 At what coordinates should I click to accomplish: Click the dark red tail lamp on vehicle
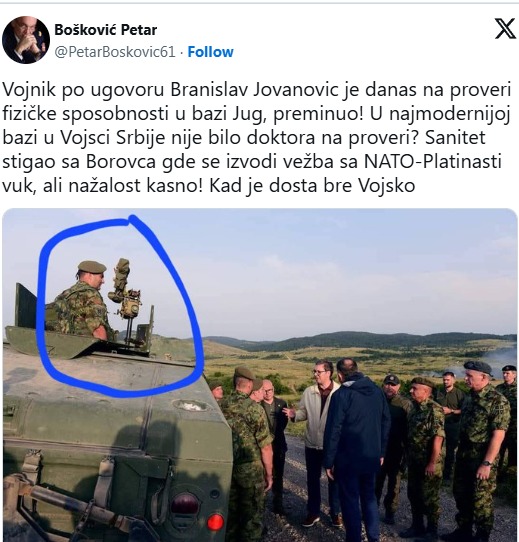click(x=185, y=503)
